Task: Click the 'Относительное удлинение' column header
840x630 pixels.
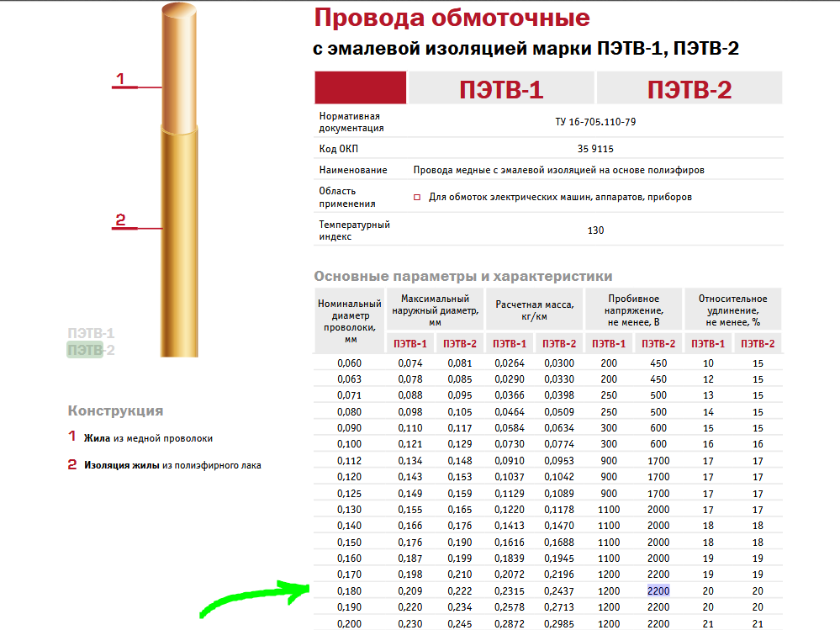Action: click(732, 310)
